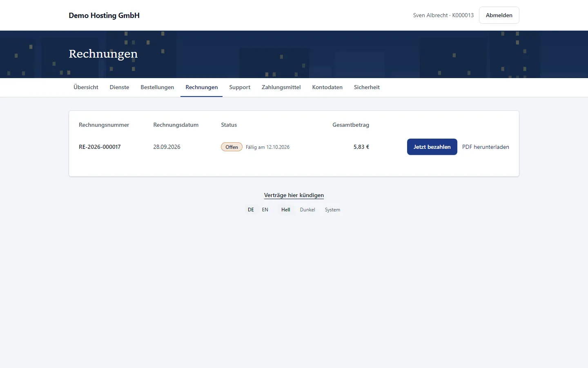Image resolution: width=588 pixels, height=368 pixels.
Task: Open the Kontodaten tab
Action: (327, 87)
